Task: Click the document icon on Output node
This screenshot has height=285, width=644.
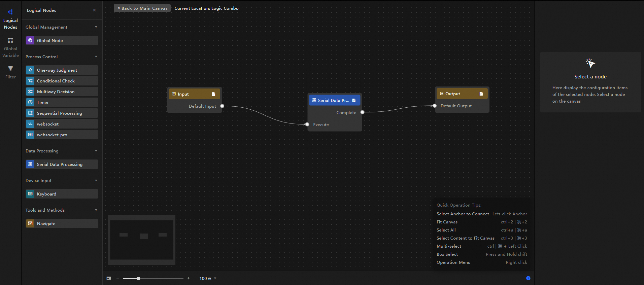Action: tap(481, 94)
